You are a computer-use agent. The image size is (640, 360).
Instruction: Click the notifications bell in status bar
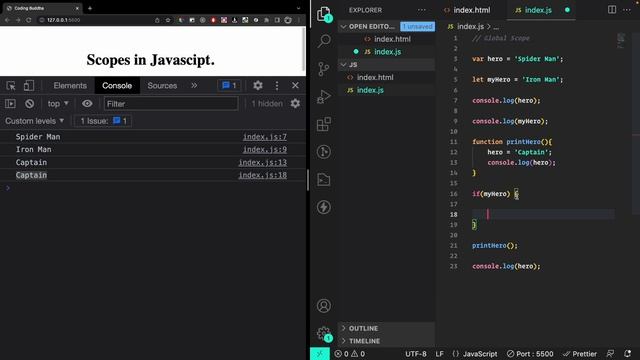pyautogui.click(x=627, y=353)
